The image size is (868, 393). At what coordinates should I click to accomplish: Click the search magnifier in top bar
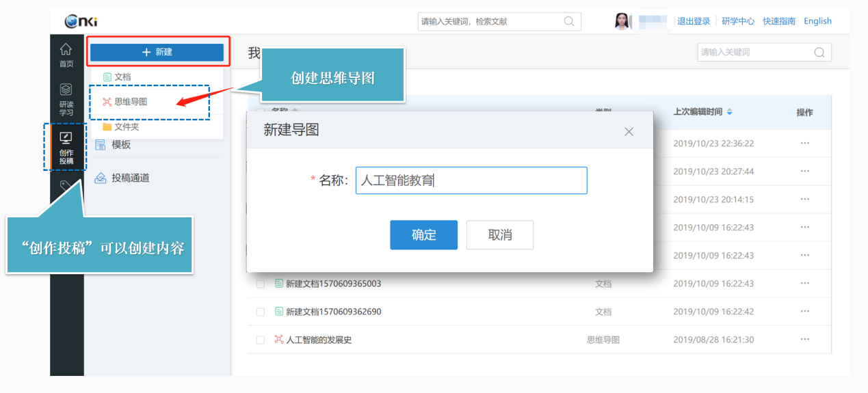[x=569, y=21]
